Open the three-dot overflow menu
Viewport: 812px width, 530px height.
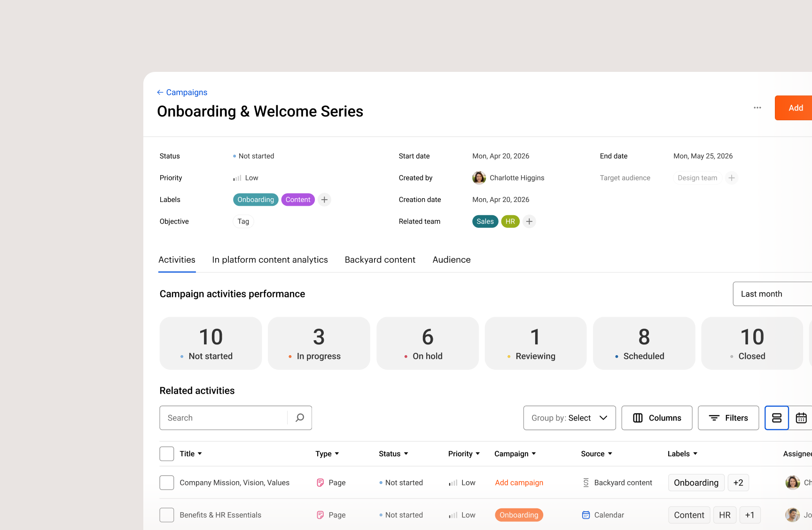(757, 108)
